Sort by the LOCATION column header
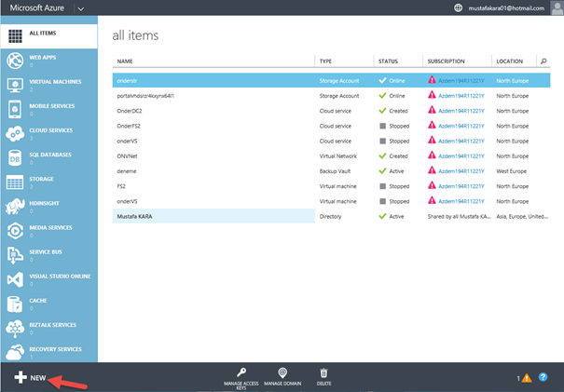 pyautogui.click(x=510, y=61)
